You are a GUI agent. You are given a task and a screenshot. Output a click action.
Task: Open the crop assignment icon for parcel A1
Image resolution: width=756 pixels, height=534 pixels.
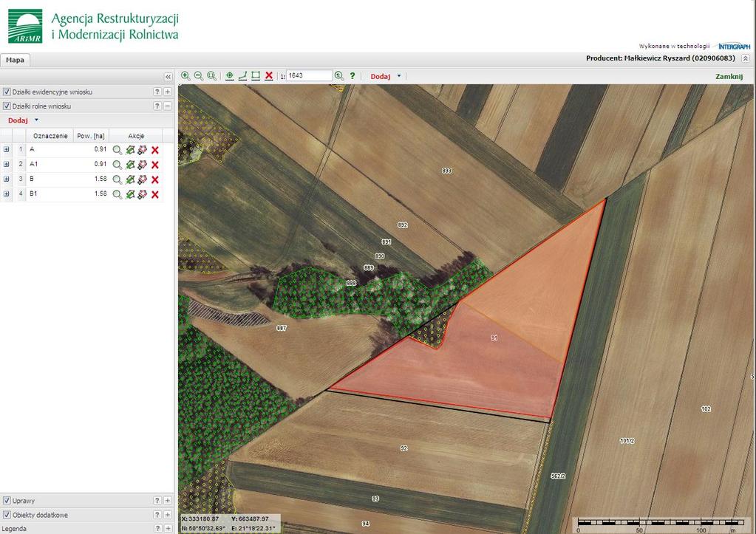142,165
